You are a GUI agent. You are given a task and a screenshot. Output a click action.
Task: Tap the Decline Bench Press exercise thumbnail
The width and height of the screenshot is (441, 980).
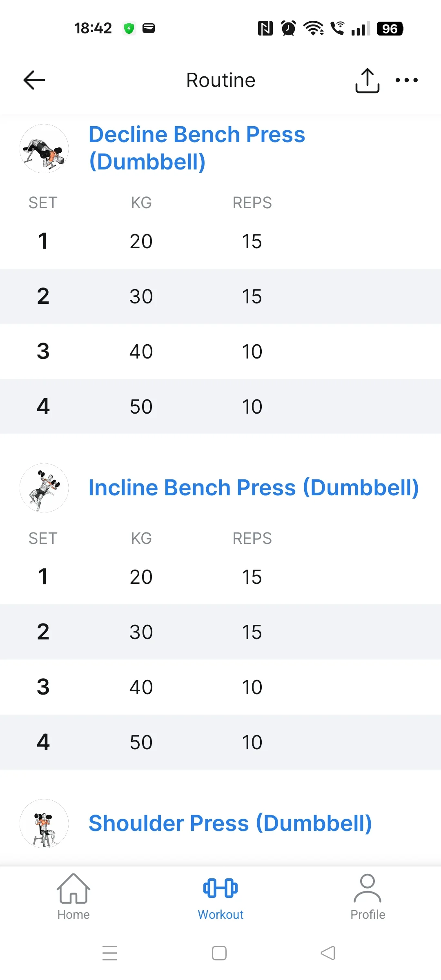(x=44, y=149)
